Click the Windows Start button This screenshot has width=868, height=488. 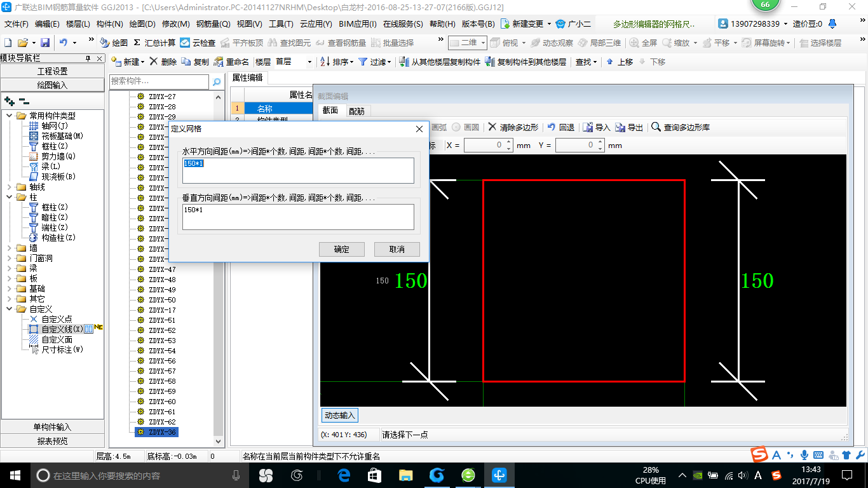(15, 475)
